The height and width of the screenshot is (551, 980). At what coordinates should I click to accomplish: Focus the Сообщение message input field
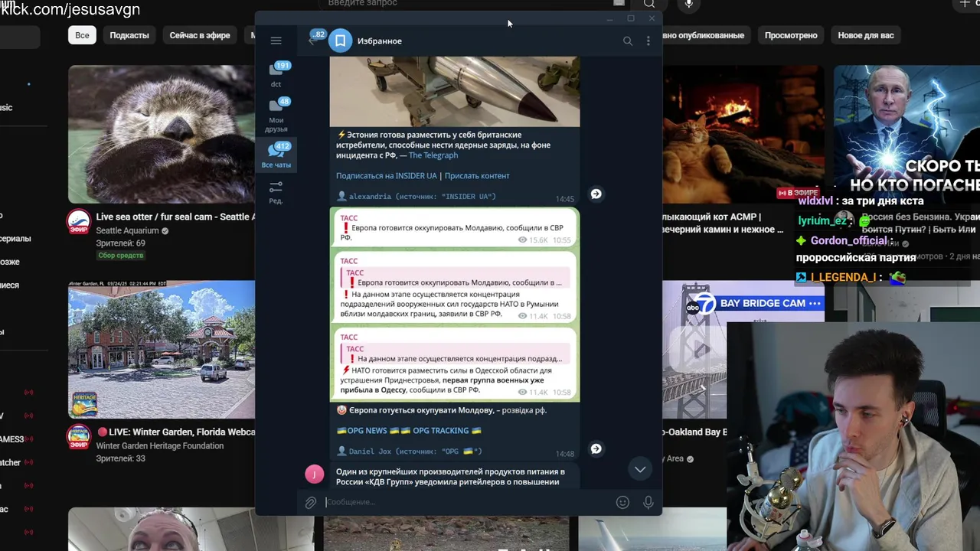point(467,502)
